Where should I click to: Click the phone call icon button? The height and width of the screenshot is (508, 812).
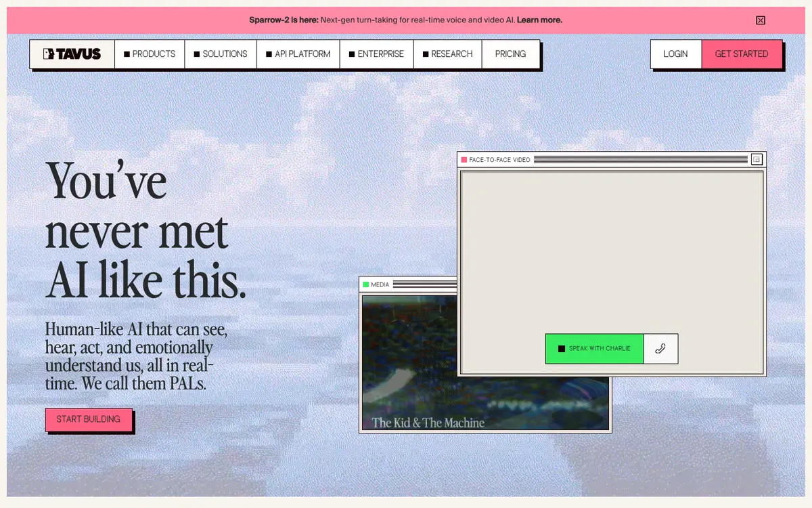[660, 349]
